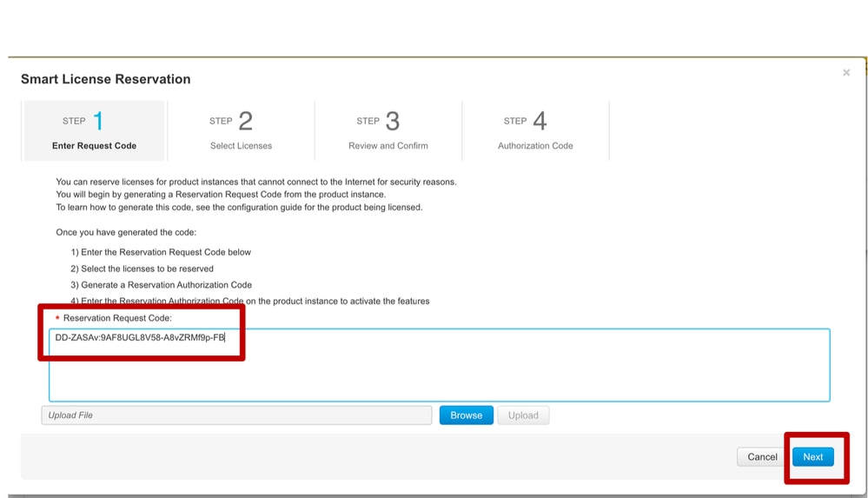Go to Step 2 Select Licenses
Viewport: 868px width, 498px height.
pyautogui.click(x=241, y=130)
